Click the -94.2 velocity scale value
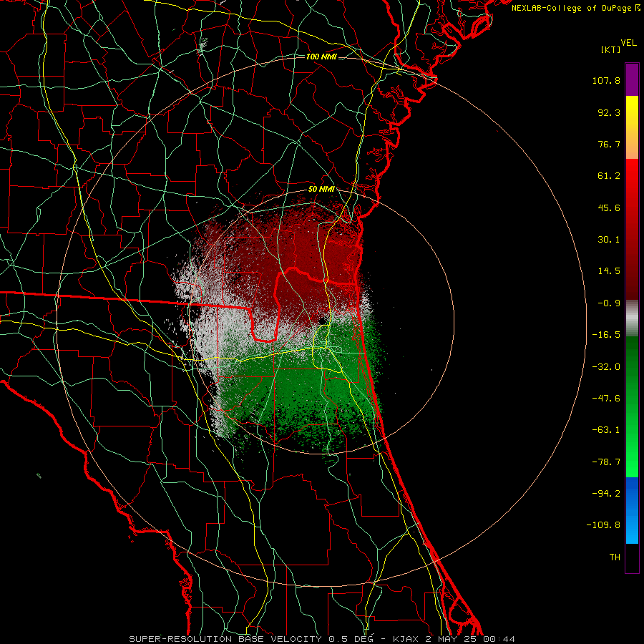Viewport: 644px width, 644px height. (x=606, y=494)
